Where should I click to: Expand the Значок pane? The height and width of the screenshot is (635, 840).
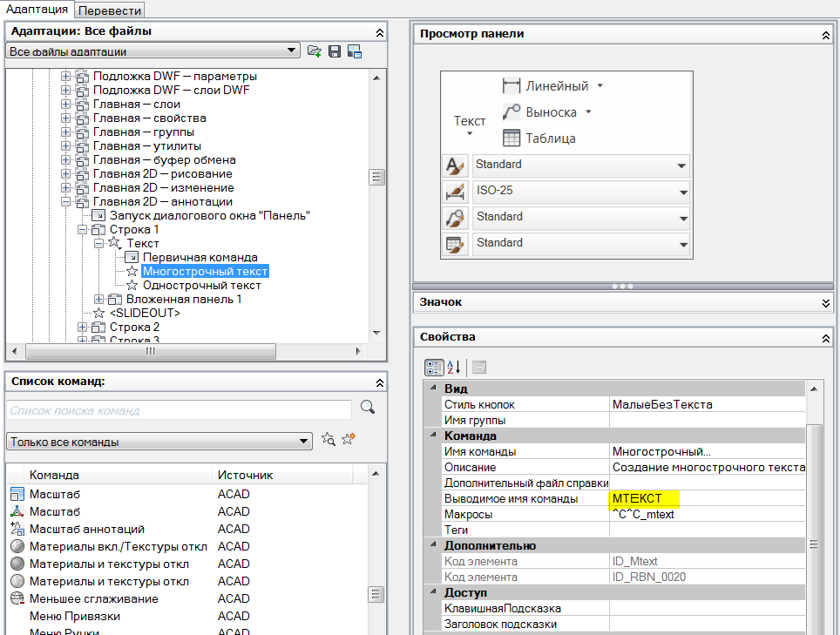pos(825,304)
